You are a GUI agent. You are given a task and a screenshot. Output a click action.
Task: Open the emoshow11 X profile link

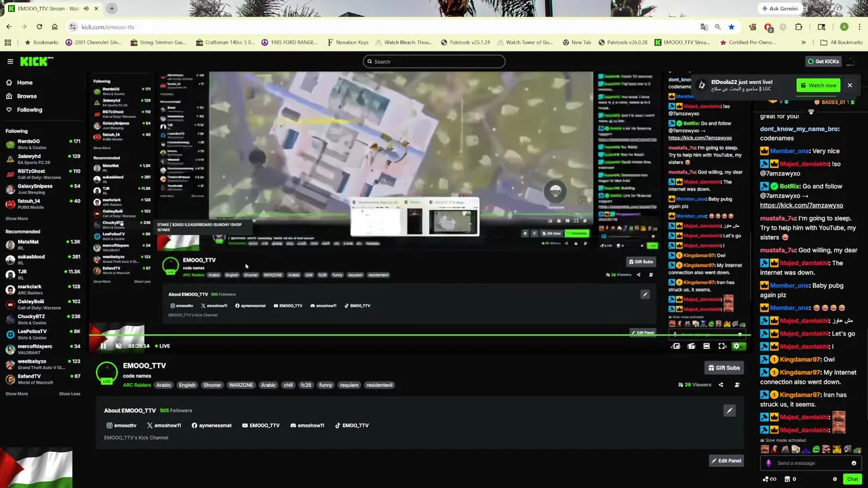(164, 425)
